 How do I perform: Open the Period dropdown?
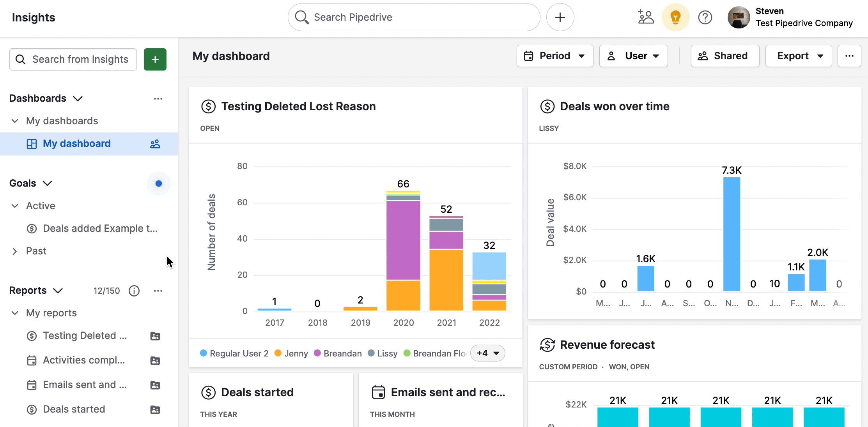(x=554, y=56)
